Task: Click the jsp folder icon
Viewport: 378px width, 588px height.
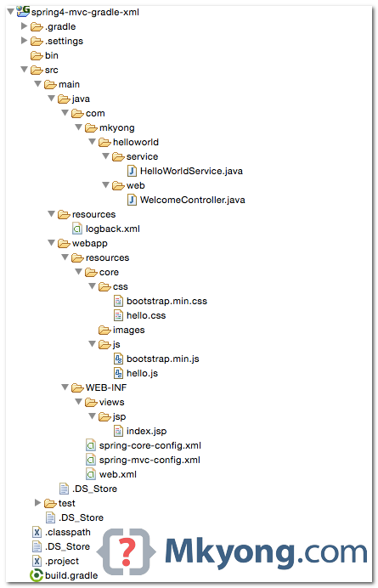Action: coord(104,417)
